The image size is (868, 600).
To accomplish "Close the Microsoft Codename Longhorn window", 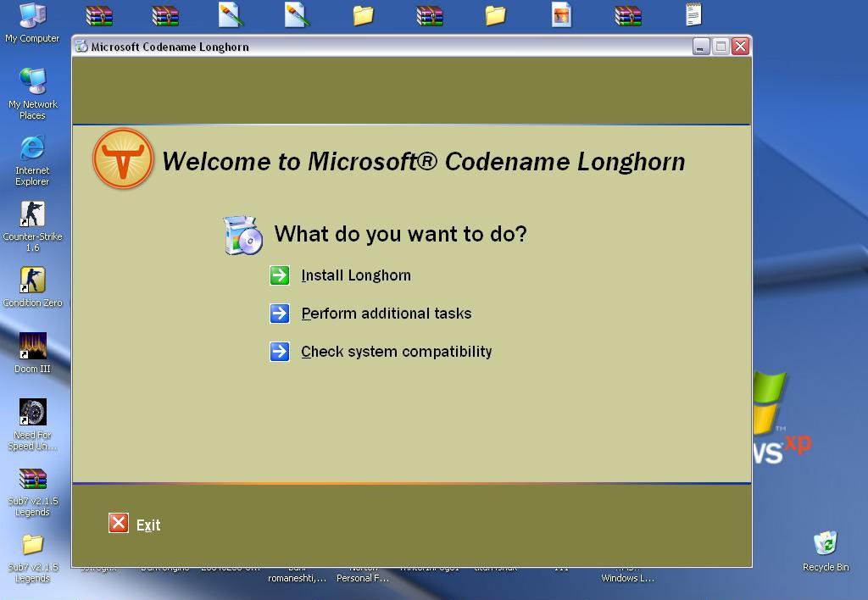I will pyautogui.click(x=740, y=47).
